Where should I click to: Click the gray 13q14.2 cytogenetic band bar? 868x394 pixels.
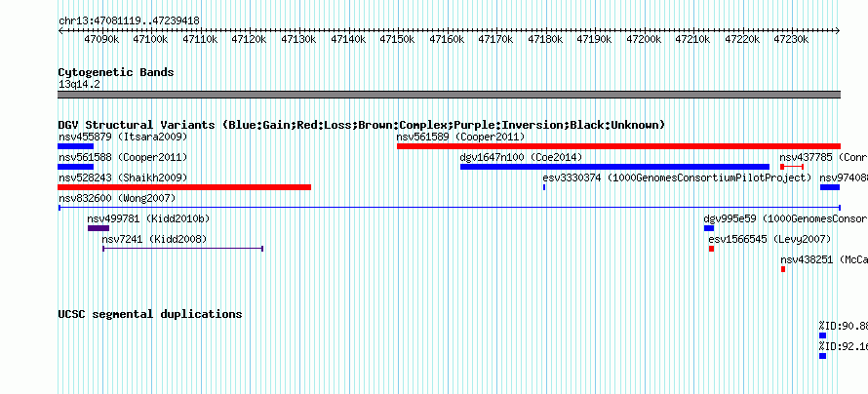click(x=449, y=95)
